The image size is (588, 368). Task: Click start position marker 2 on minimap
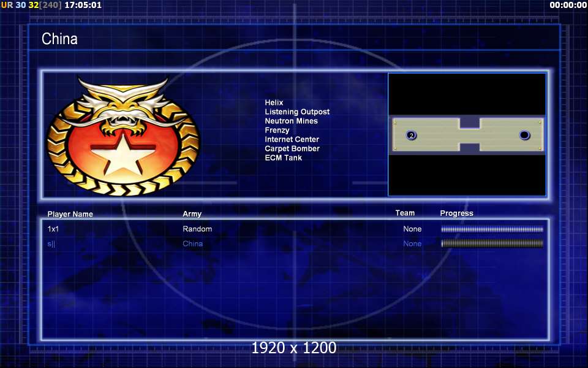(412, 136)
